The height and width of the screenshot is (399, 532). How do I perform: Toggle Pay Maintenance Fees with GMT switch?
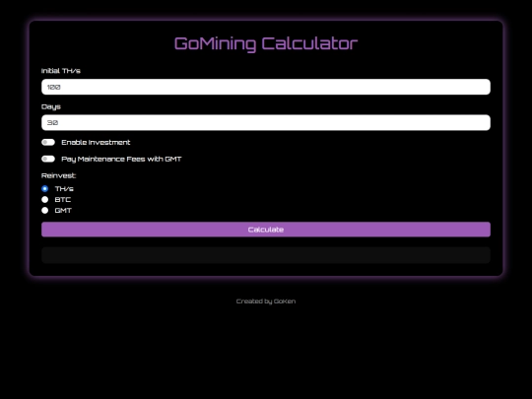point(48,159)
